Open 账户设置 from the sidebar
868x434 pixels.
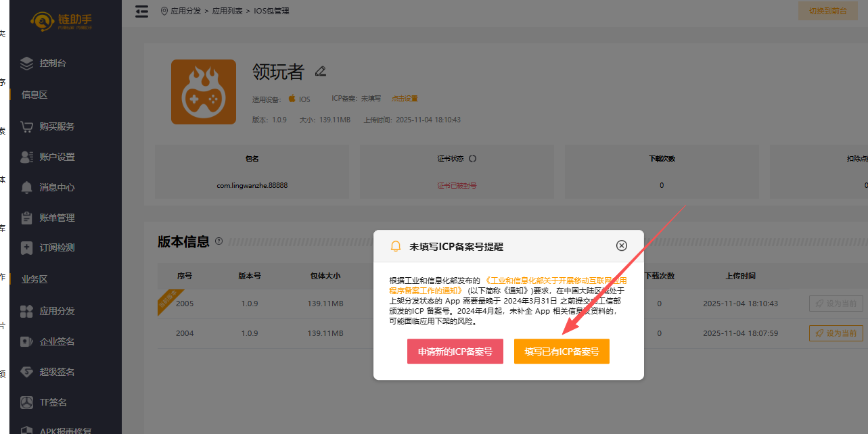pos(57,157)
